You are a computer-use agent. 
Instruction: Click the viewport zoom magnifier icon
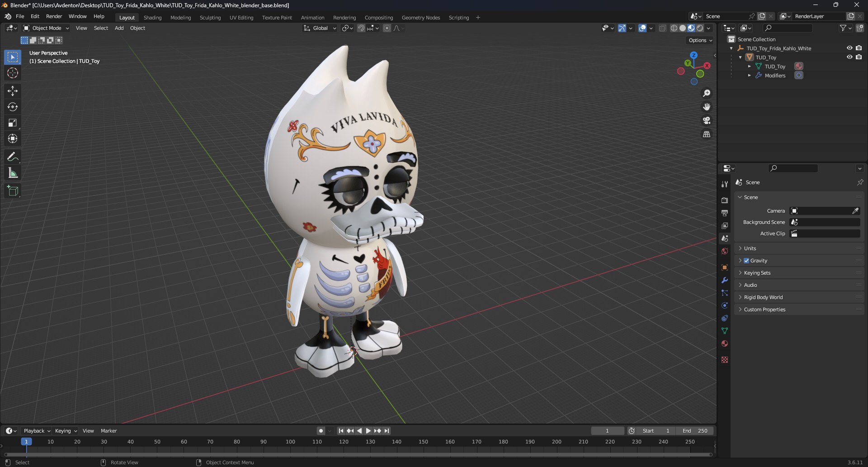(707, 93)
